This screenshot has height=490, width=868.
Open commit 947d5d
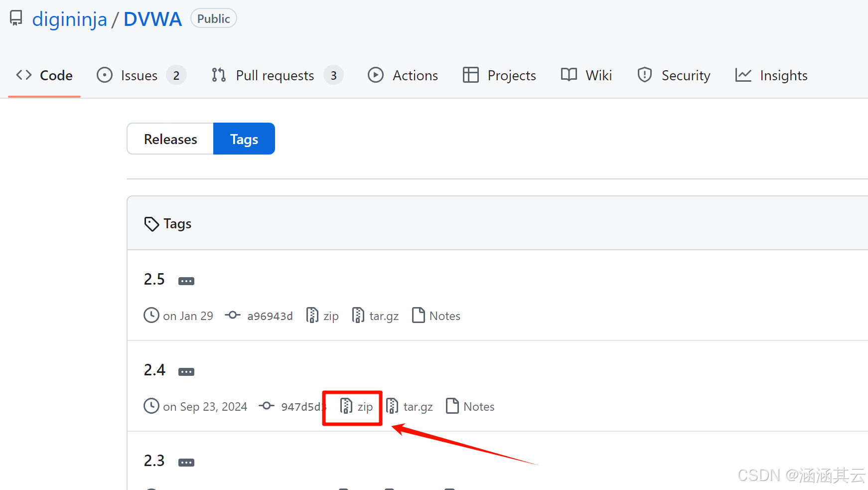[303, 407]
